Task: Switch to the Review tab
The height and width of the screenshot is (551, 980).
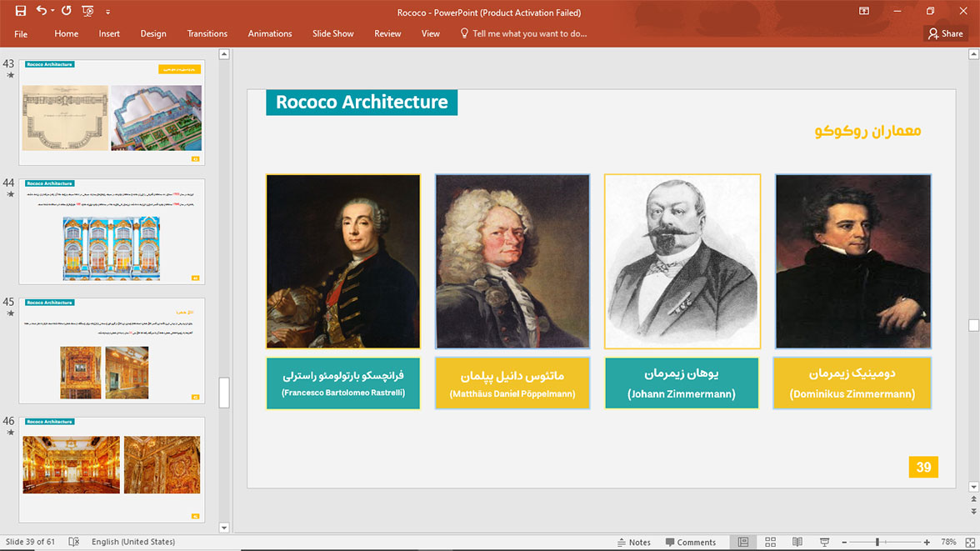Action: tap(387, 34)
